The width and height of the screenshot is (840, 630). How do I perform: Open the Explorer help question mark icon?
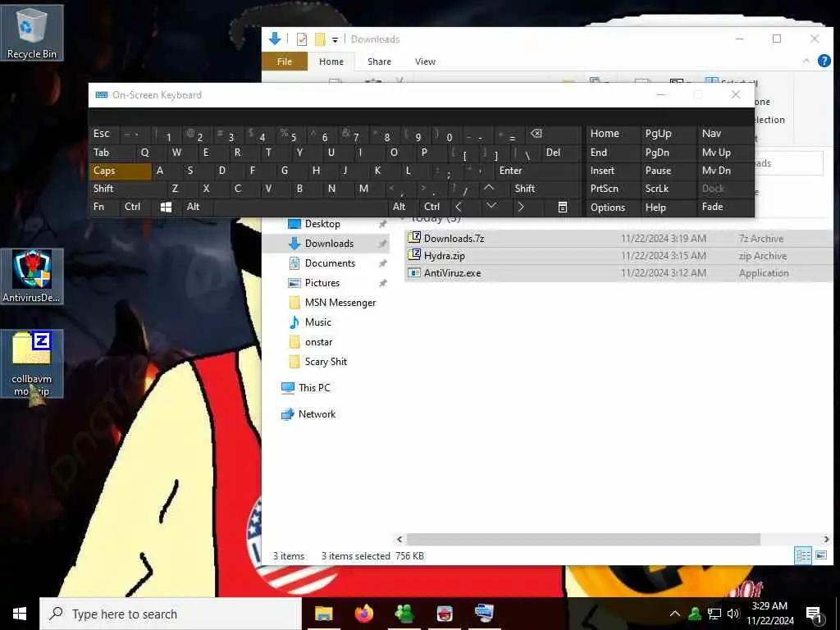click(x=824, y=61)
